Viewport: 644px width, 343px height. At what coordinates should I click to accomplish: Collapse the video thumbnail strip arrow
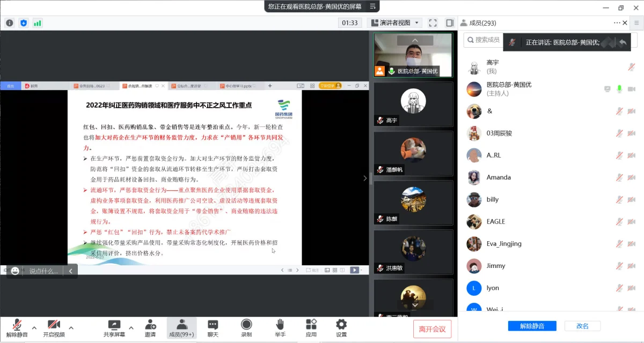[x=365, y=178]
